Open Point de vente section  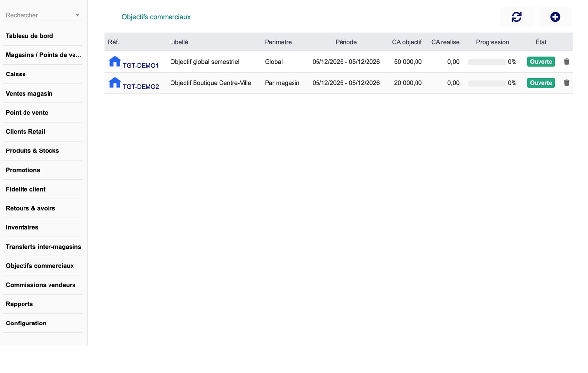[27, 112]
